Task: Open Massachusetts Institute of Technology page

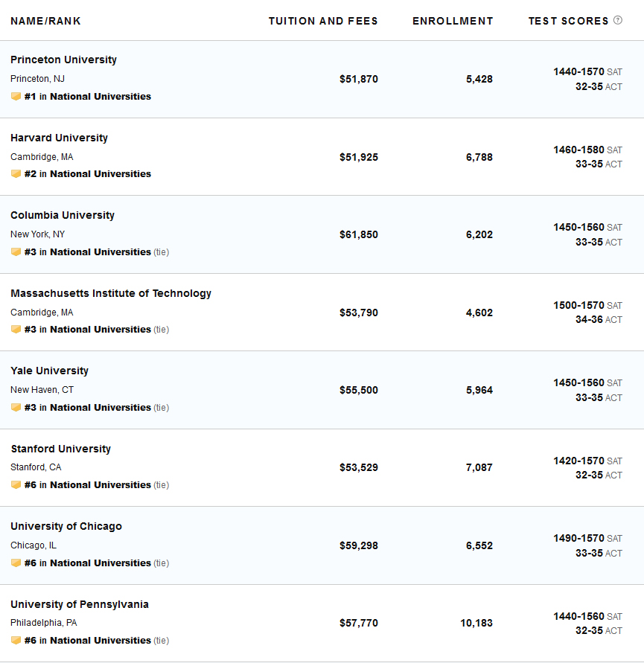Action: (111, 293)
